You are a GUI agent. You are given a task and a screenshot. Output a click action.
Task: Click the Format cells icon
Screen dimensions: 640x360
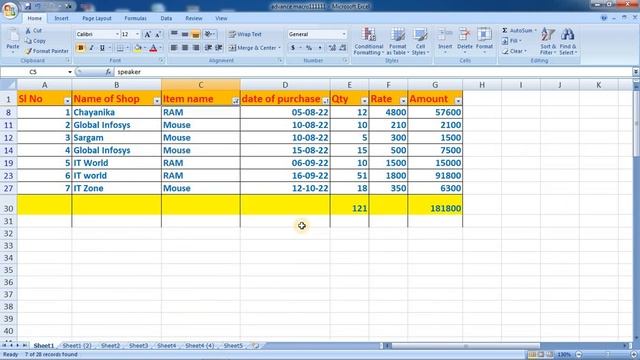pyautogui.click(x=484, y=35)
